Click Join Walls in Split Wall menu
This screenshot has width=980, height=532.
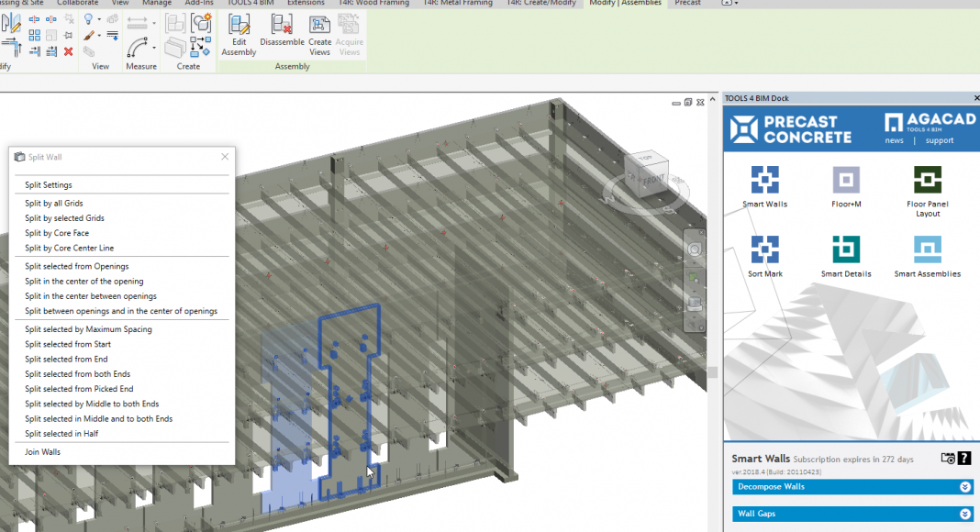pos(42,452)
